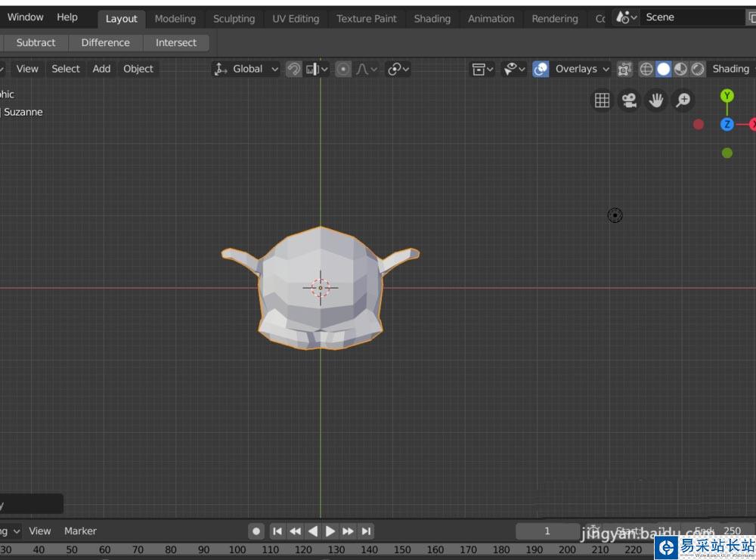The image size is (756, 560).
Task: Toggle X-ray display button
Action: point(624,69)
